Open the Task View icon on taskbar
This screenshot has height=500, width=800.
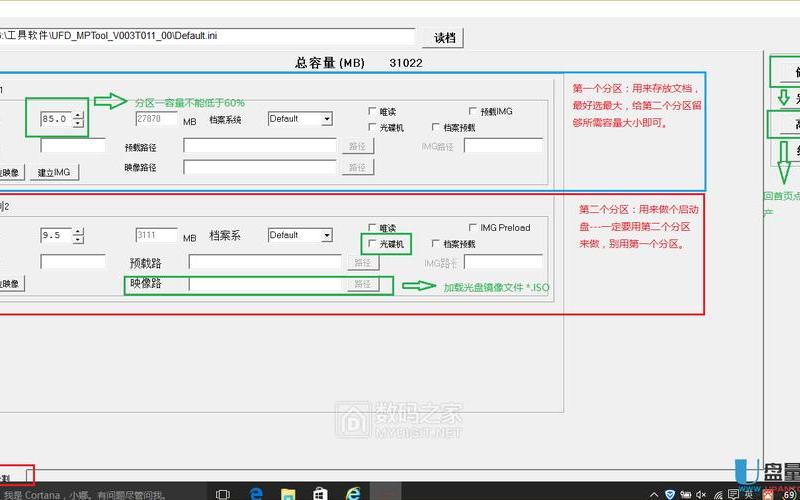(222, 494)
